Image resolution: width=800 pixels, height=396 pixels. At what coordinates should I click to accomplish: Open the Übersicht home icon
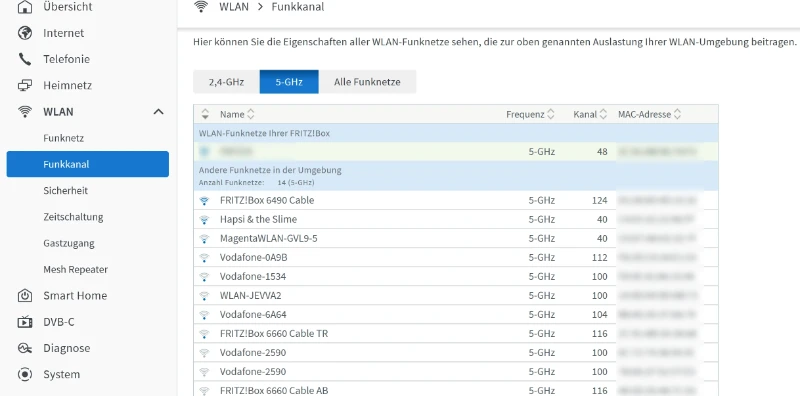pos(24,7)
